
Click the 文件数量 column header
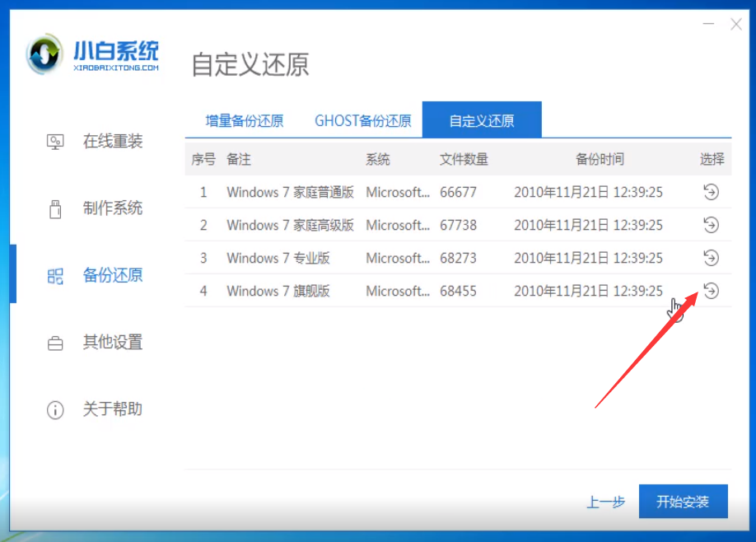[464, 159]
